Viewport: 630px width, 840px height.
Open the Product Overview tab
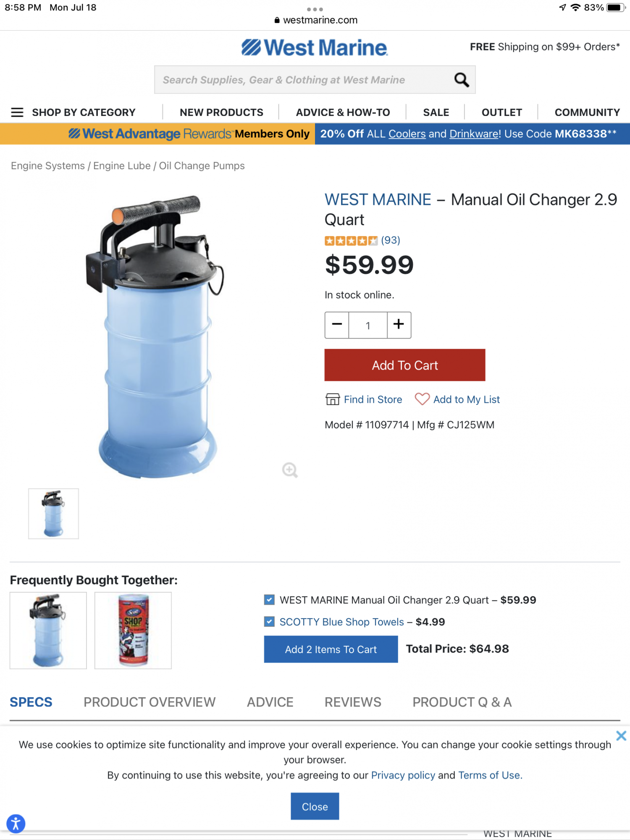[x=150, y=702]
